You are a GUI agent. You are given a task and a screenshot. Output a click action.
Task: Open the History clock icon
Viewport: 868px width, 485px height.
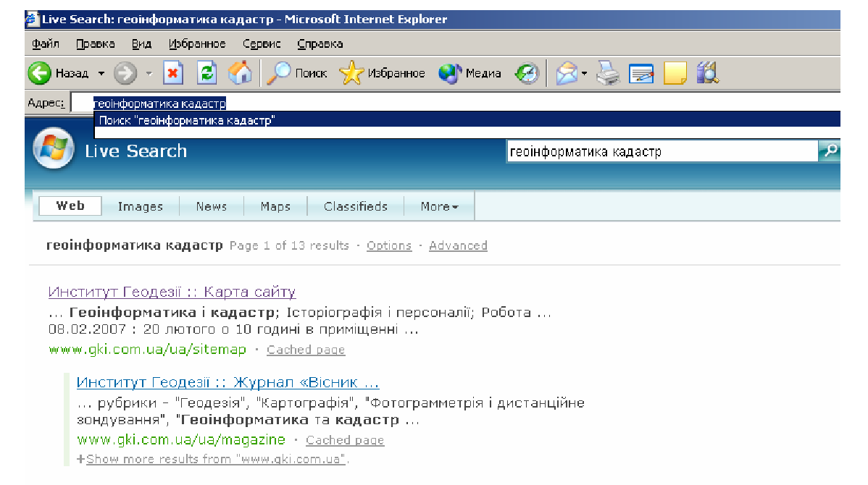pyautogui.click(x=527, y=73)
